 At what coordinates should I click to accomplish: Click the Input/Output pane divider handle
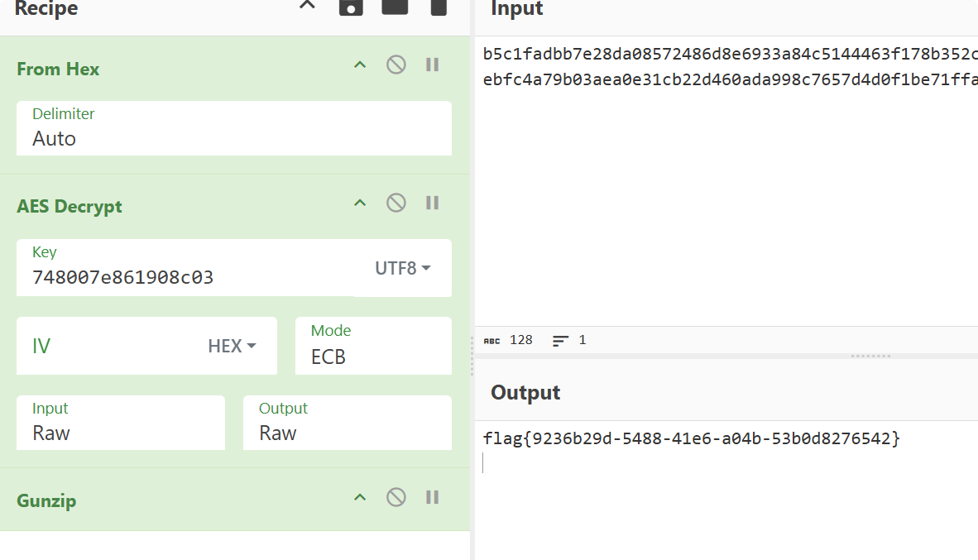pyautogui.click(x=870, y=356)
